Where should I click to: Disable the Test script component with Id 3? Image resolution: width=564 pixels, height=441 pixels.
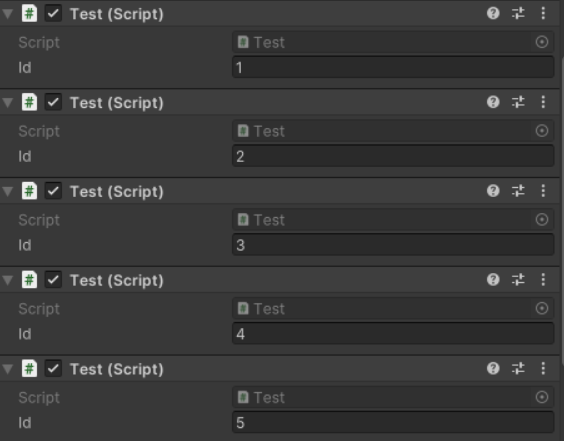point(53,191)
